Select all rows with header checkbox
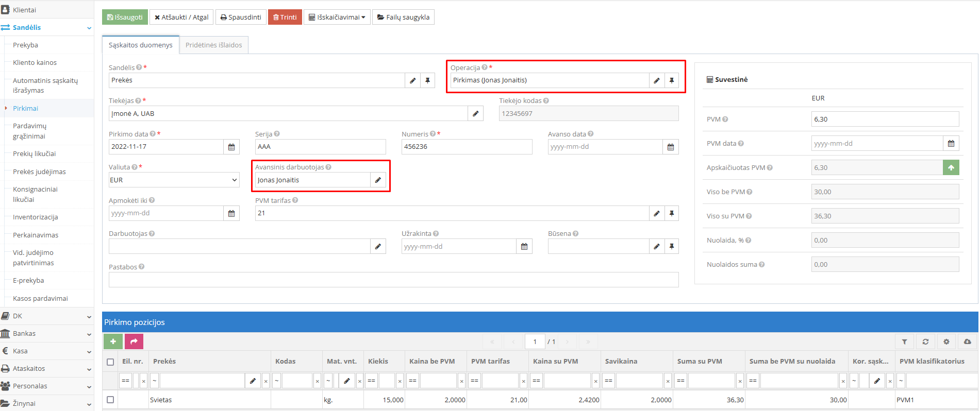This screenshot has height=411, width=980. 110,362
